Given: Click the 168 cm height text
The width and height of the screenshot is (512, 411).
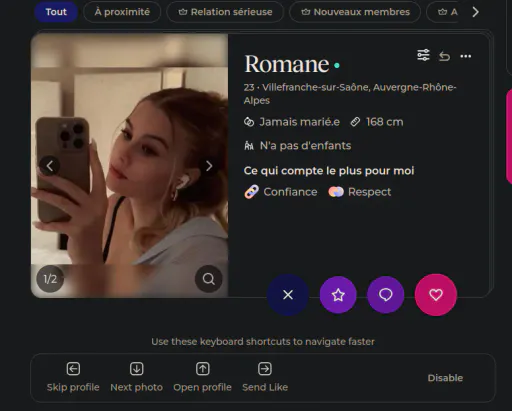Looking at the screenshot, I should click(385, 122).
